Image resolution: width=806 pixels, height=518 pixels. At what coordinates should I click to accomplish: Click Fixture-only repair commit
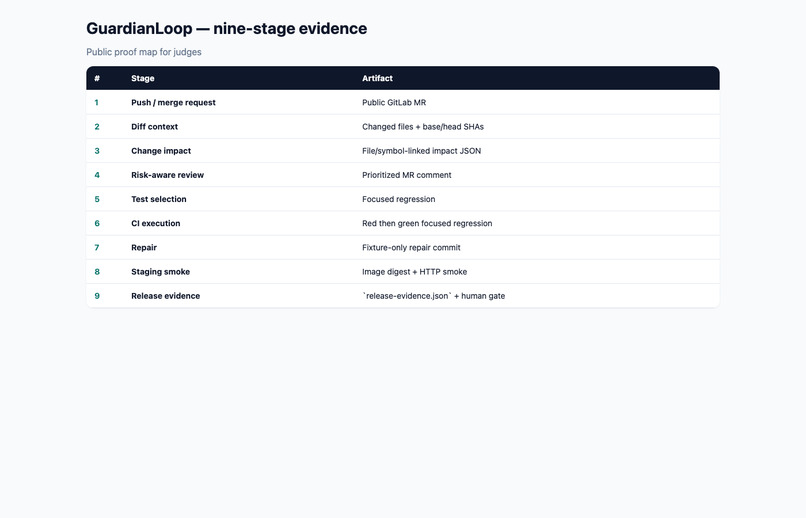coord(411,247)
